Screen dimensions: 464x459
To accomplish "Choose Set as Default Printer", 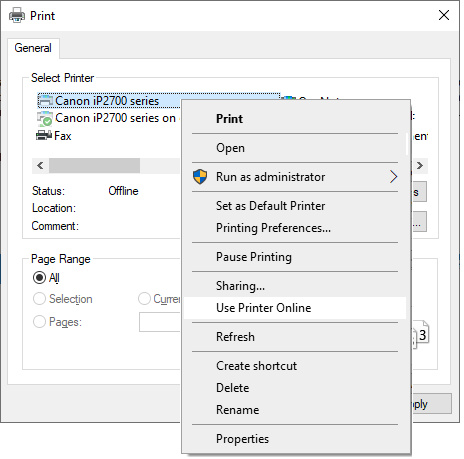I will pyautogui.click(x=295, y=206).
